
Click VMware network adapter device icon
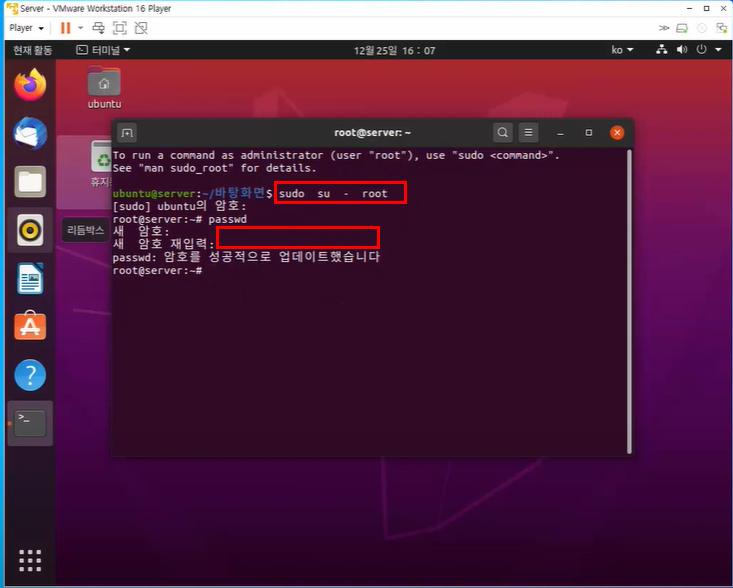coord(722,28)
